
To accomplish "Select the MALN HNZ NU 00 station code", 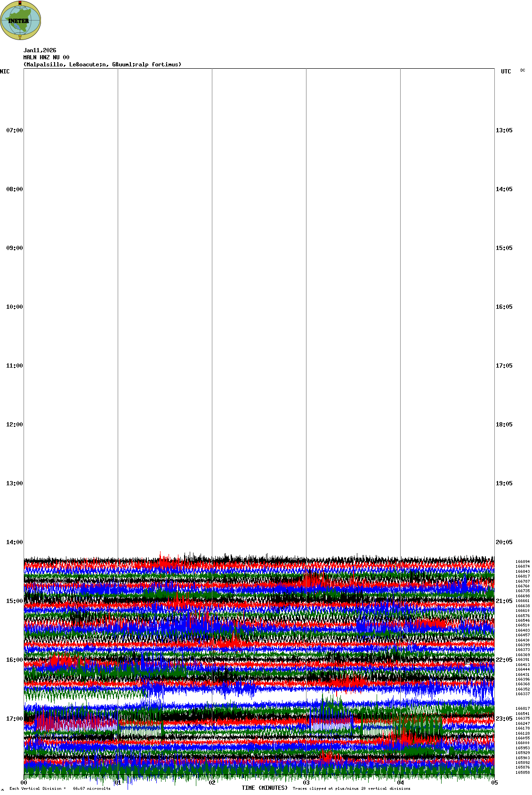I will (46, 57).
